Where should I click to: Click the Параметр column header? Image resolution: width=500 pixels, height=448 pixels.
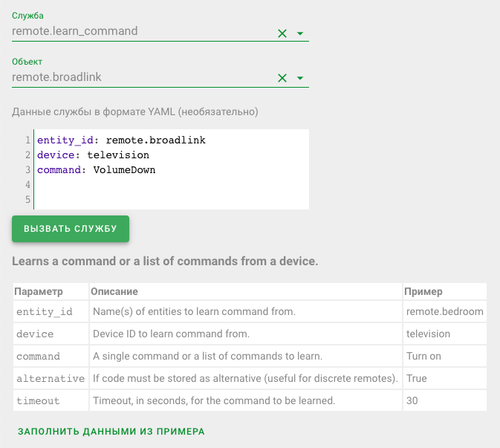click(x=39, y=291)
